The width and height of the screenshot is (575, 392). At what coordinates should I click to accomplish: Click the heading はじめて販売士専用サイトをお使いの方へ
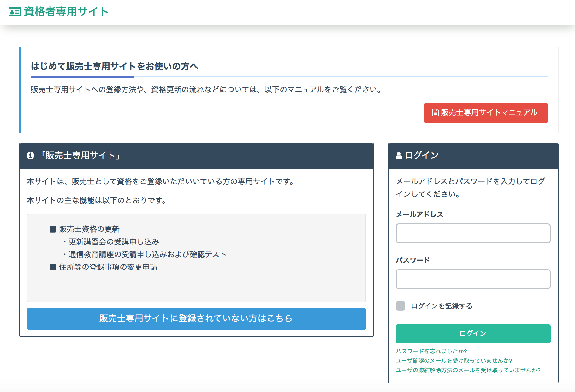(115, 66)
